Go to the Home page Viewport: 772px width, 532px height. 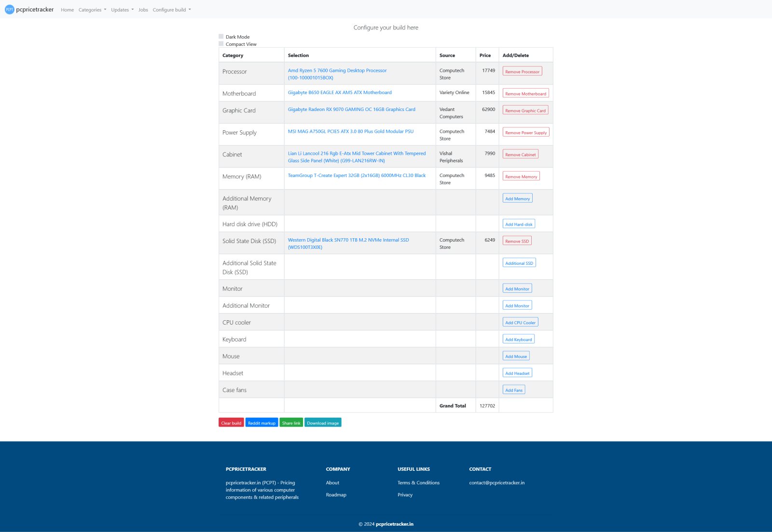click(x=68, y=10)
